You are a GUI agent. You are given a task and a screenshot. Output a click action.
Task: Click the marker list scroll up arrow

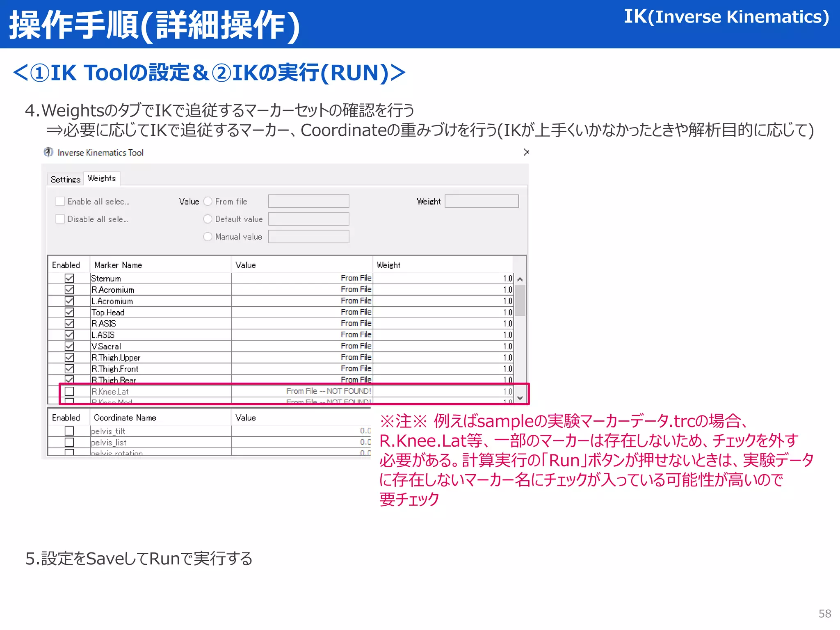tap(520, 279)
